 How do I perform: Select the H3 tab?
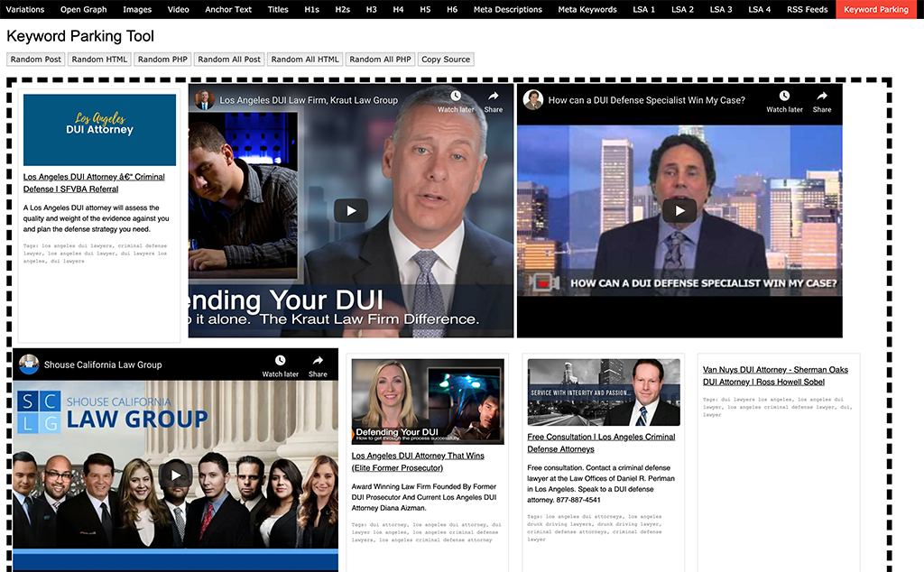pos(371,9)
